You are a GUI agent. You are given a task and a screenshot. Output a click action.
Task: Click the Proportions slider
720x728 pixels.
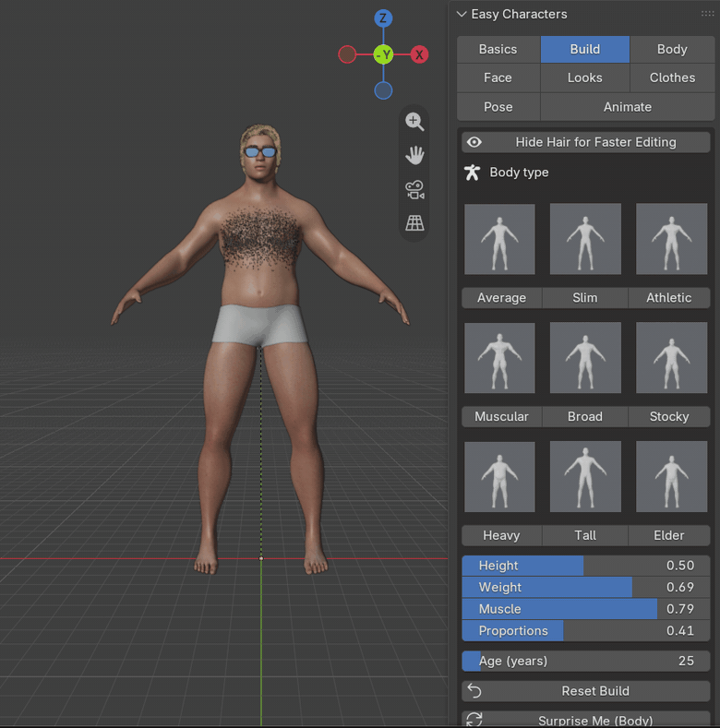586,631
